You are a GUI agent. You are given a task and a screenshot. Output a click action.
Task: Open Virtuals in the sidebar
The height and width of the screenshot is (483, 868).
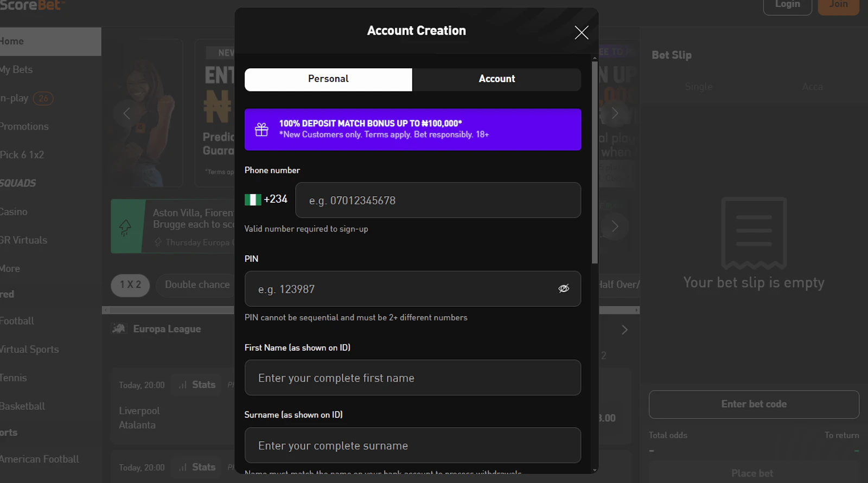pyautogui.click(x=23, y=240)
